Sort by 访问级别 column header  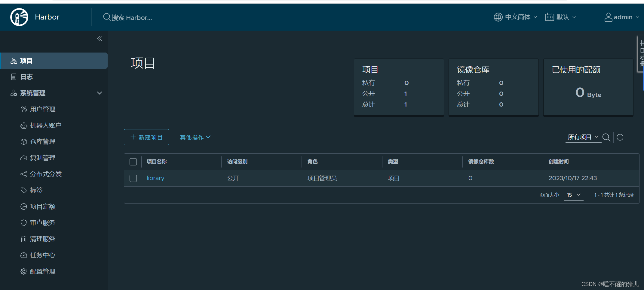point(237,162)
